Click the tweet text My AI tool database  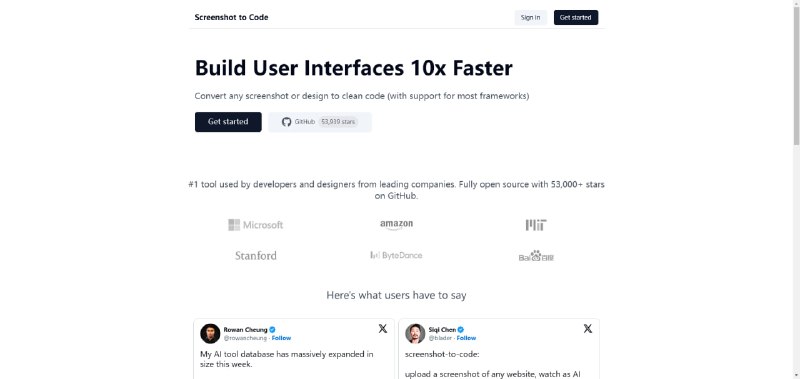tap(287, 359)
